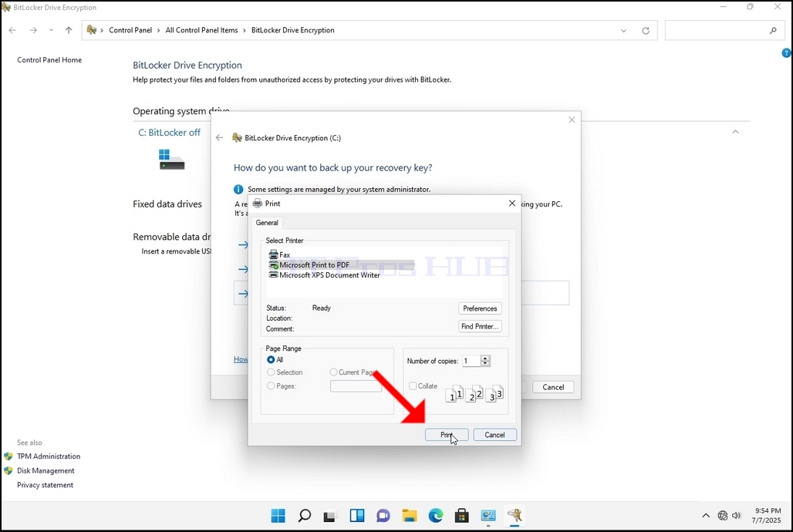The width and height of the screenshot is (793, 532).
Task: Toggle Collate checkbox
Action: [413, 386]
